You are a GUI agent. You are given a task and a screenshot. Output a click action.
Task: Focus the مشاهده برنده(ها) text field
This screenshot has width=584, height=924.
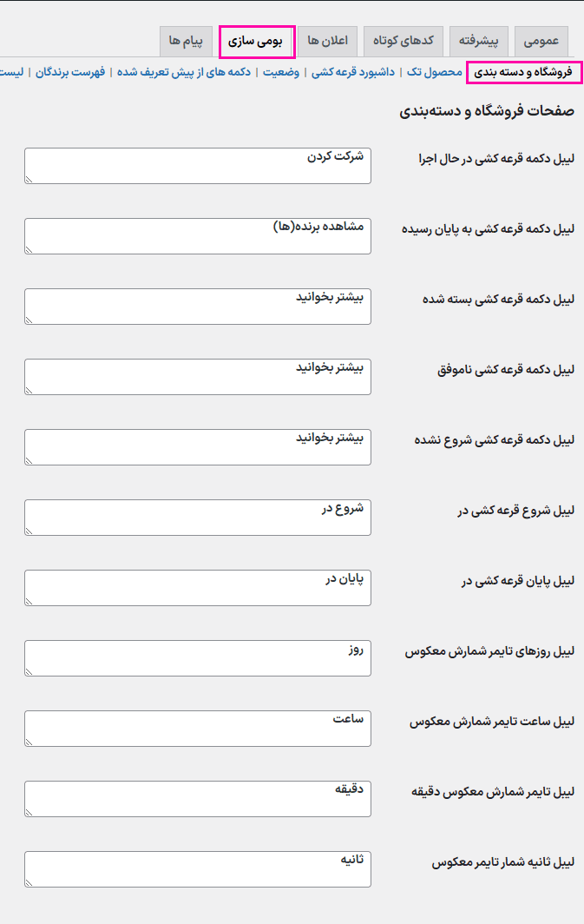point(198,236)
